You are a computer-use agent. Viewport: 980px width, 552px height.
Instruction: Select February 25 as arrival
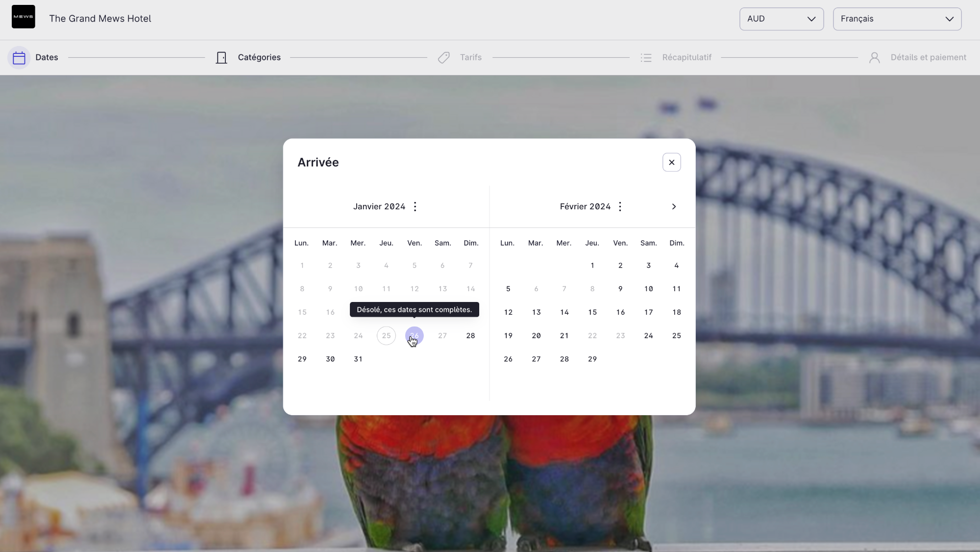(677, 336)
